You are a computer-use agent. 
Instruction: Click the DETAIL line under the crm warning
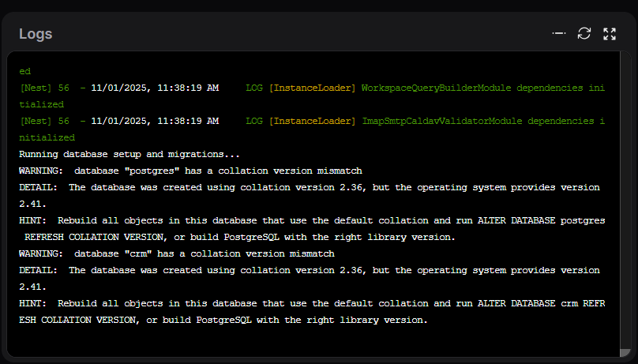pyautogui.click(x=310, y=270)
